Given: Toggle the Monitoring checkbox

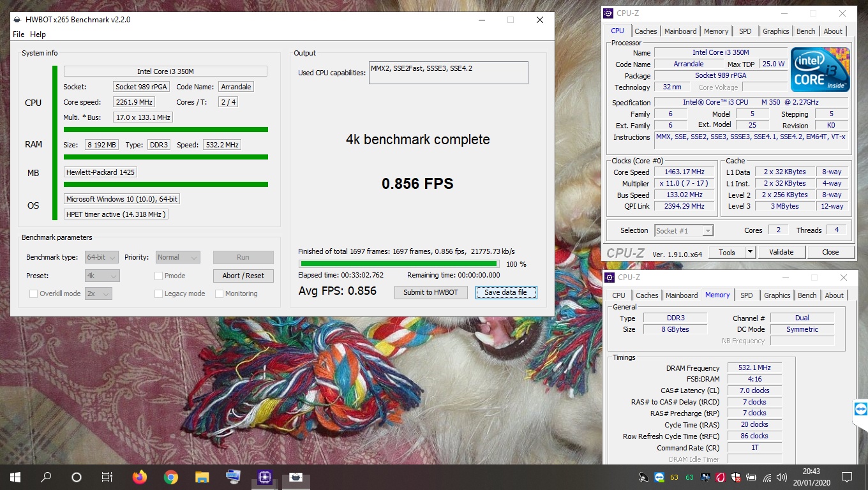Looking at the screenshot, I should [x=219, y=293].
